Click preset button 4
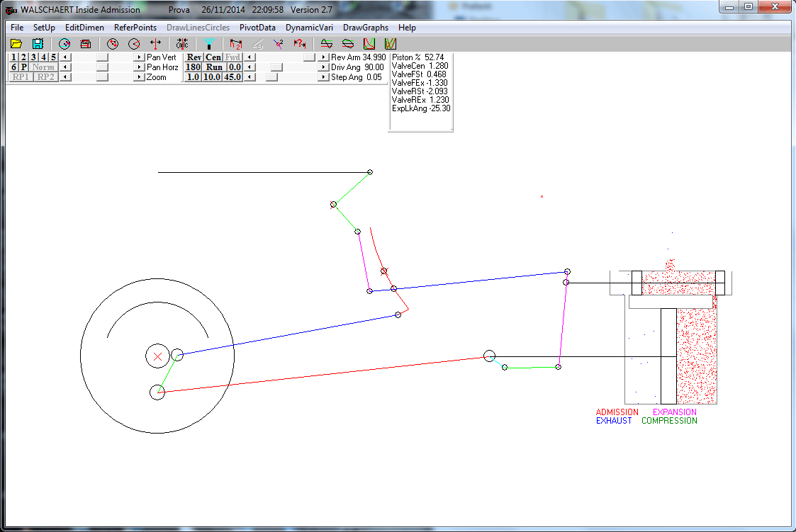Image resolution: width=796 pixels, height=532 pixels. pos(43,57)
